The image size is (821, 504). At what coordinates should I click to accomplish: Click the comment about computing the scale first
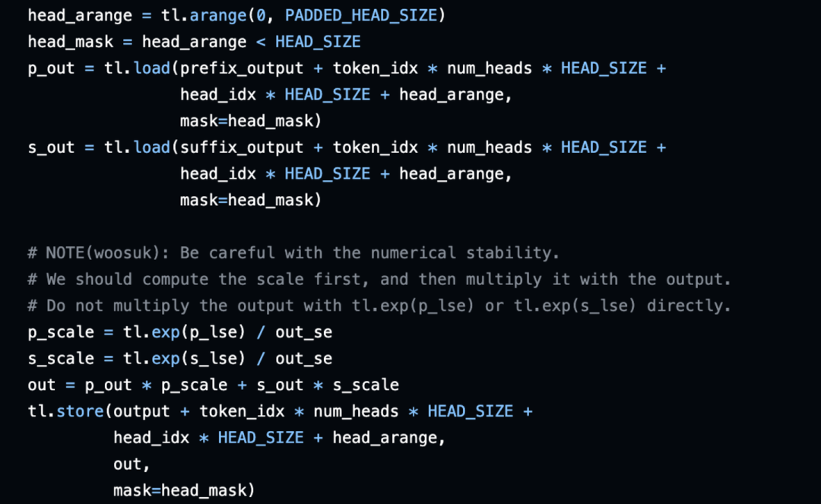point(379,280)
